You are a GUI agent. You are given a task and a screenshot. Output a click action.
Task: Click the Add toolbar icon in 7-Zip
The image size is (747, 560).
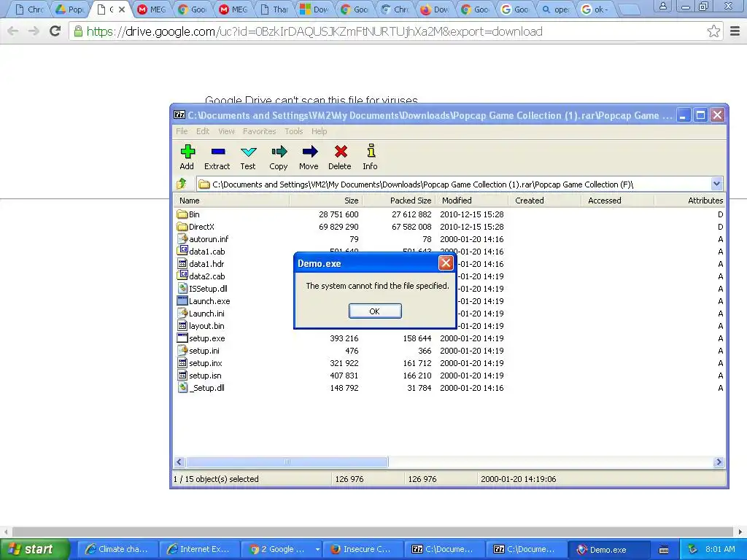pyautogui.click(x=187, y=152)
